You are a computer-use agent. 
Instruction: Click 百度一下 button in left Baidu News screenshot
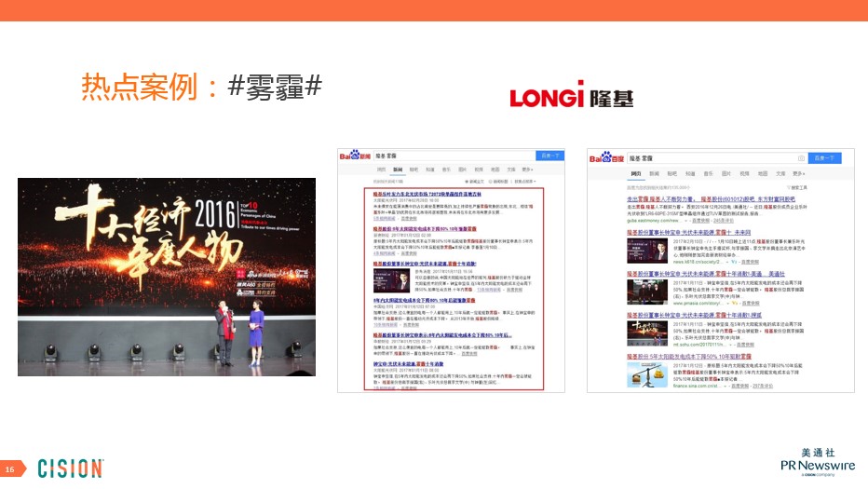pyautogui.click(x=549, y=156)
